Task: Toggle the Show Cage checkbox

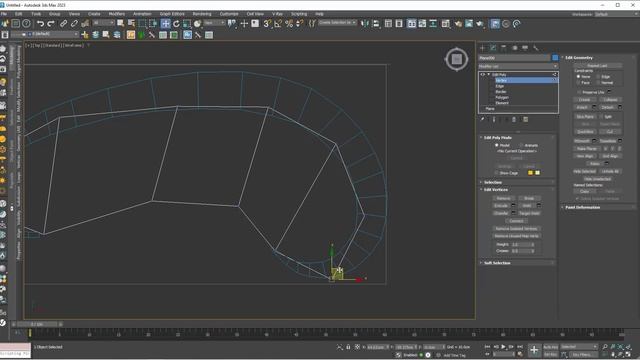Action: coord(497,173)
